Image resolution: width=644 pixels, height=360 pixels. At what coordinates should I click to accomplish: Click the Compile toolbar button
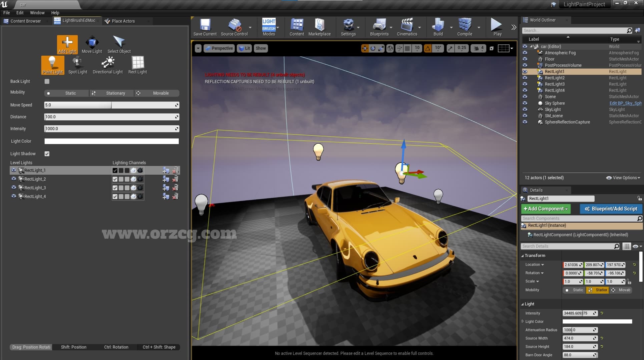(x=465, y=27)
